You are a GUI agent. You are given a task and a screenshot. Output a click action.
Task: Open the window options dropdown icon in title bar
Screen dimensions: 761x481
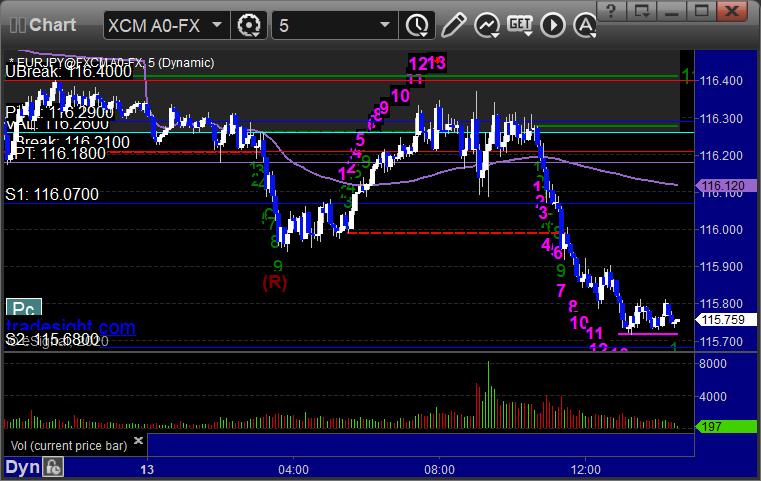(642, 11)
